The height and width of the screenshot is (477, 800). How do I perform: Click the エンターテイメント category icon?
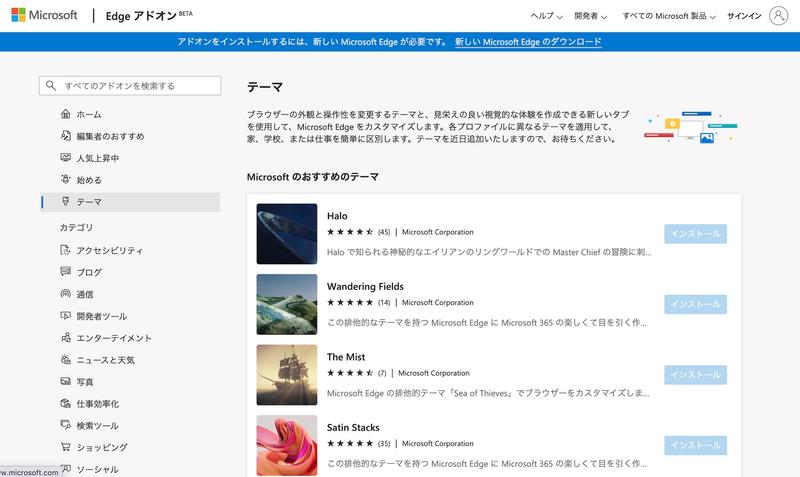[65, 338]
